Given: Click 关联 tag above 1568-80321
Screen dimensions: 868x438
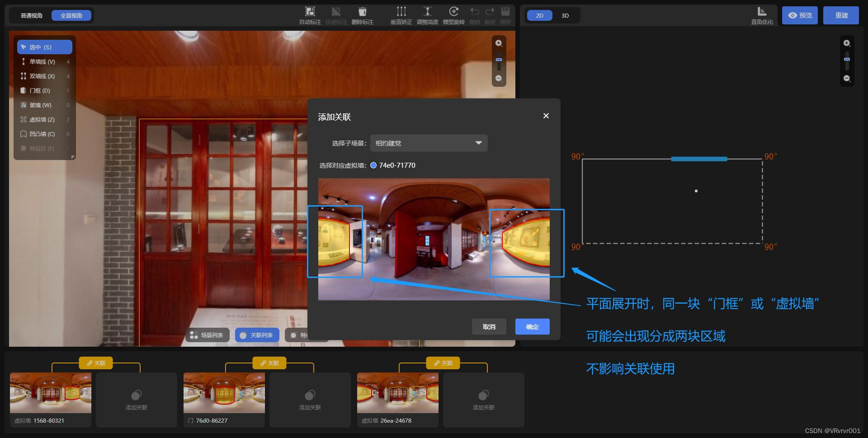Looking at the screenshot, I should tap(96, 363).
